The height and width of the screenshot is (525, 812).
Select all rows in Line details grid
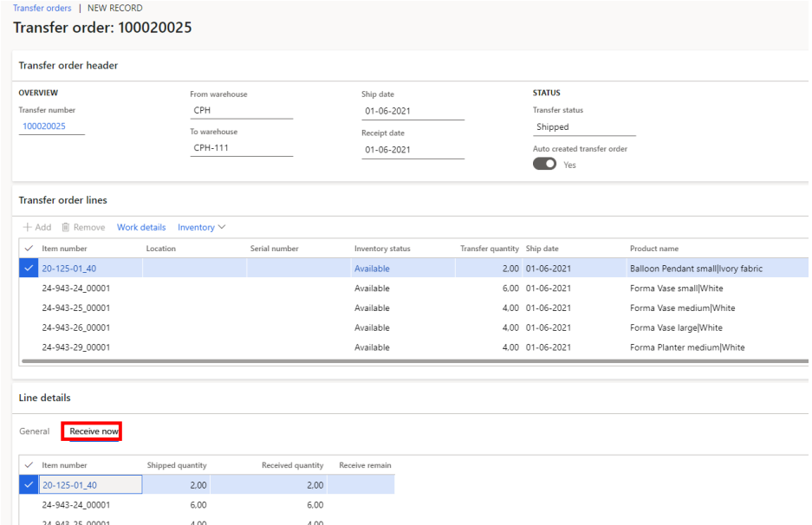coord(29,465)
